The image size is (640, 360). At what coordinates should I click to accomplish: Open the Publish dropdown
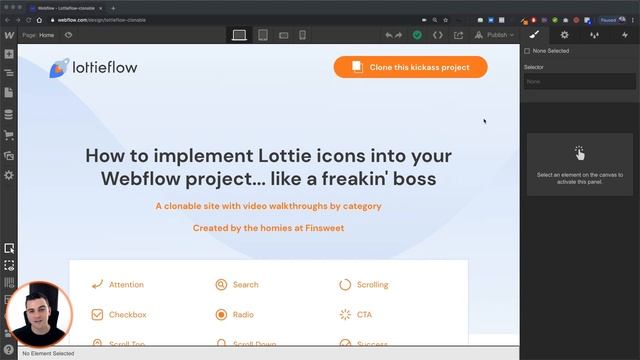pyautogui.click(x=494, y=35)
